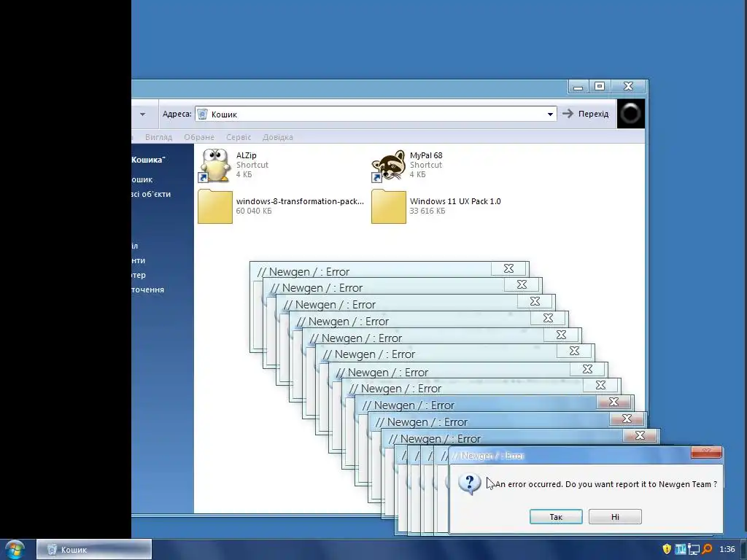Click the throbber animation in the Explorer window
Viewport: 747px width, 560px height.
(631, 113)
